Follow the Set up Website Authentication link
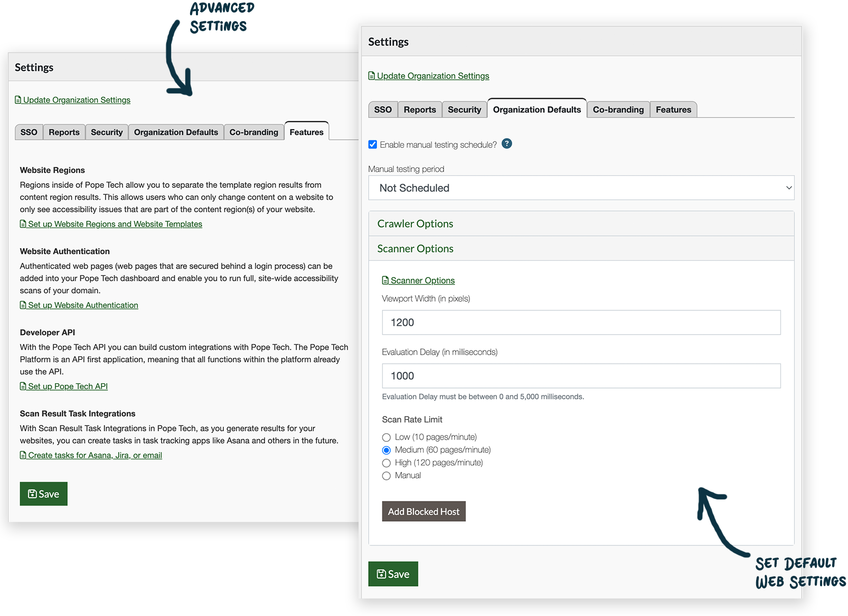Image resolution: width=848 pixels, height=616 pixels. click(83, 305)
